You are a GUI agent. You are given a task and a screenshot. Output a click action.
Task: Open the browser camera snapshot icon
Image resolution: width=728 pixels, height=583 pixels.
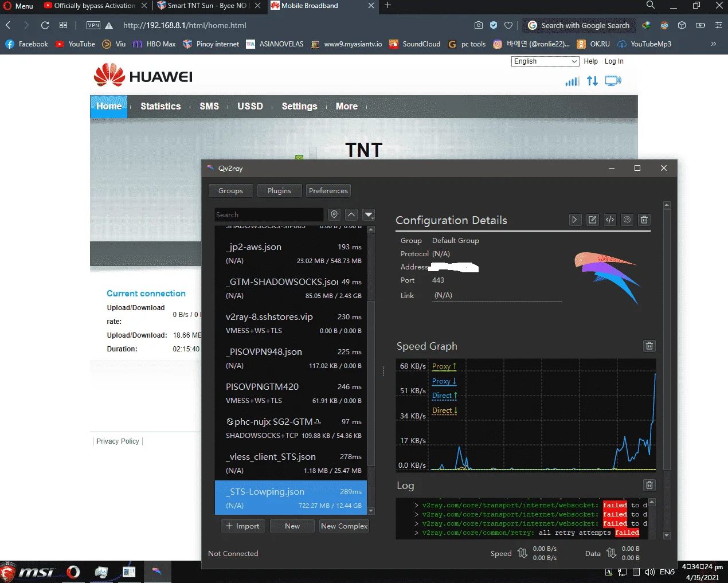pos(478,25)
